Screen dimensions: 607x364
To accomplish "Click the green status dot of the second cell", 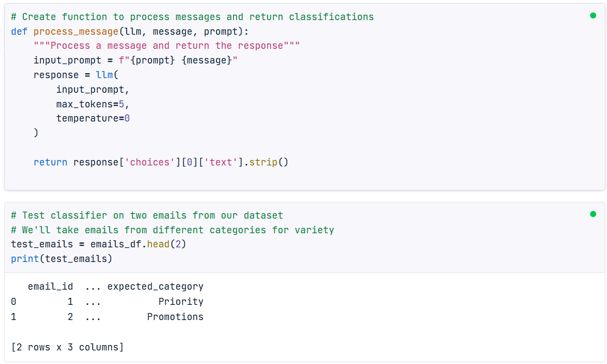I will 593,214.
